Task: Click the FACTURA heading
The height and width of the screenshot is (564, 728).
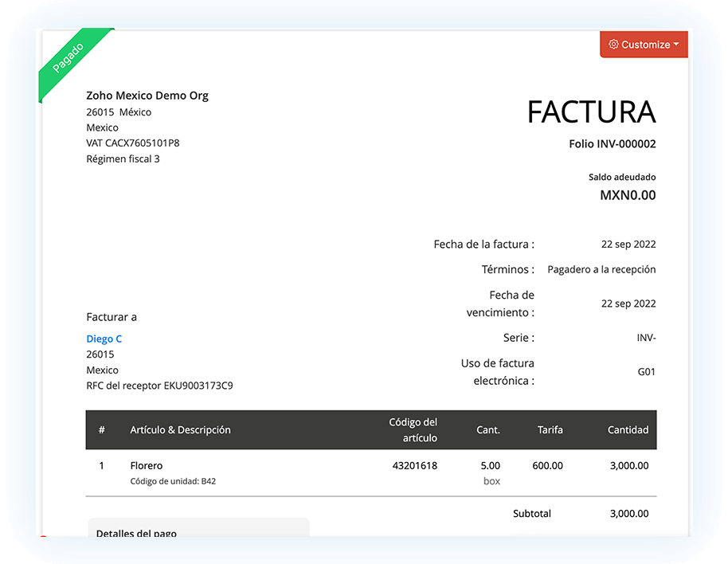Action: (591, 112)
